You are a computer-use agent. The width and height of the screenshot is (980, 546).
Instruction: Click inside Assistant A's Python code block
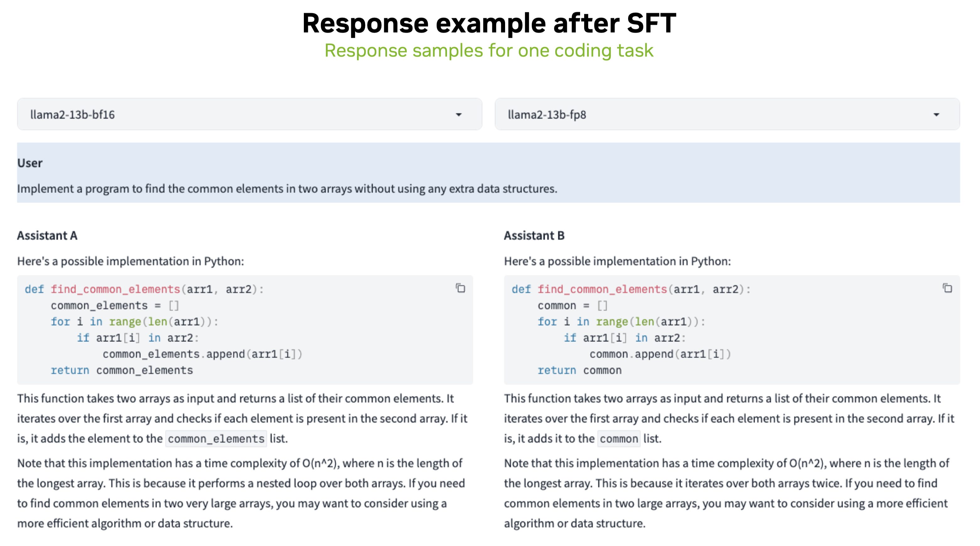pyautogui.click(x=245, y=330)
